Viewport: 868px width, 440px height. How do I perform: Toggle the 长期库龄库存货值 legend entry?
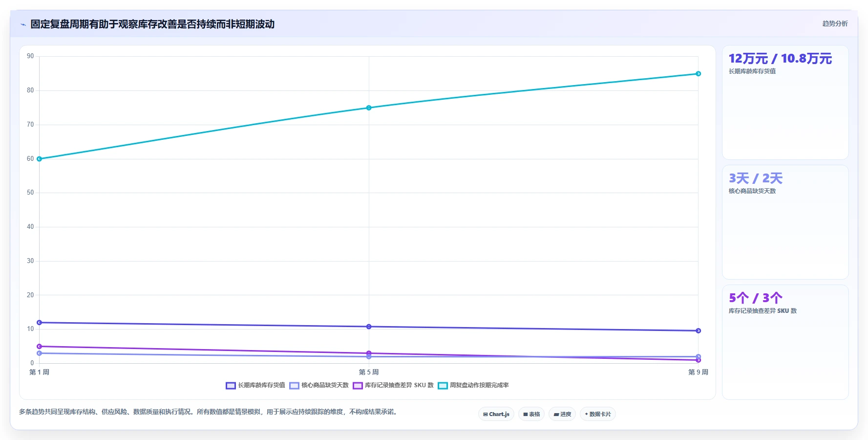[255, 385]
